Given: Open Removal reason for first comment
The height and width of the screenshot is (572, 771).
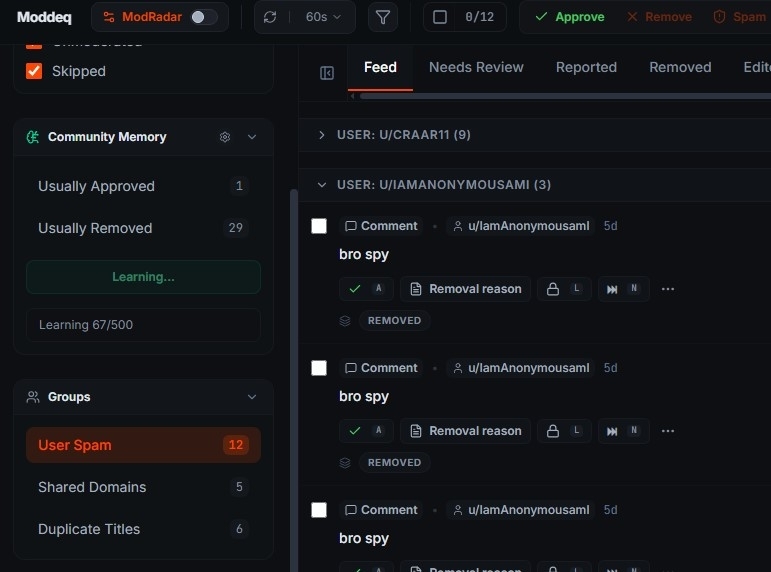Looking at the screenshot, I should (x=465, y=289).
